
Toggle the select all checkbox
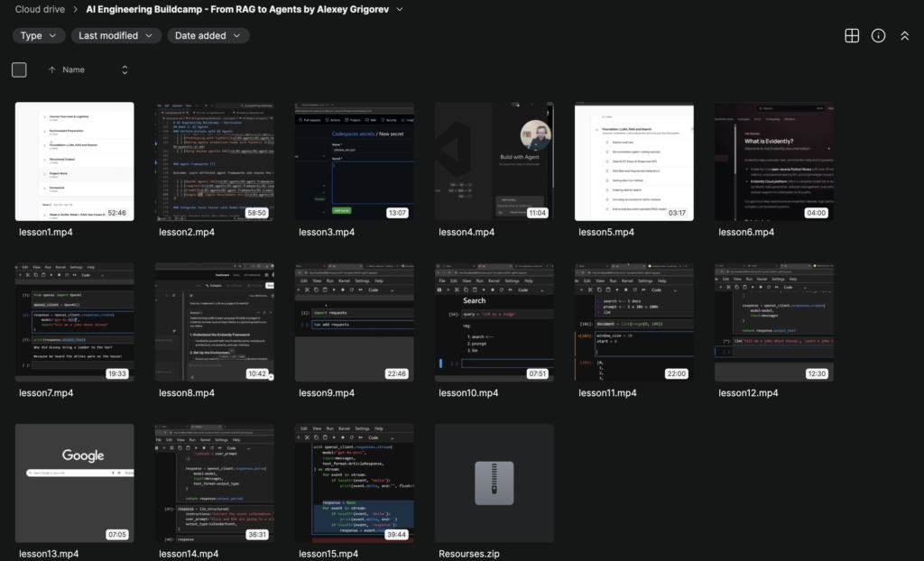19,69
